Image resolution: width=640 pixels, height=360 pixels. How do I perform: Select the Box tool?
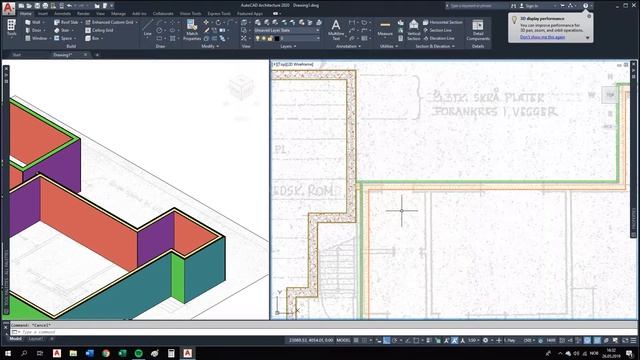tap(92, 38)
